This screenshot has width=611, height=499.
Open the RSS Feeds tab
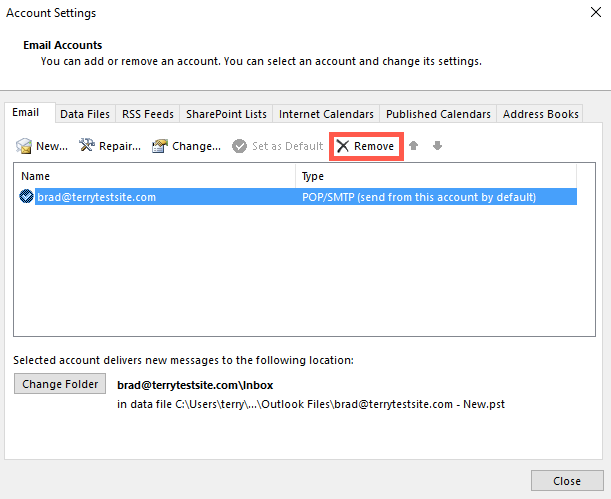tap(147, 114)
